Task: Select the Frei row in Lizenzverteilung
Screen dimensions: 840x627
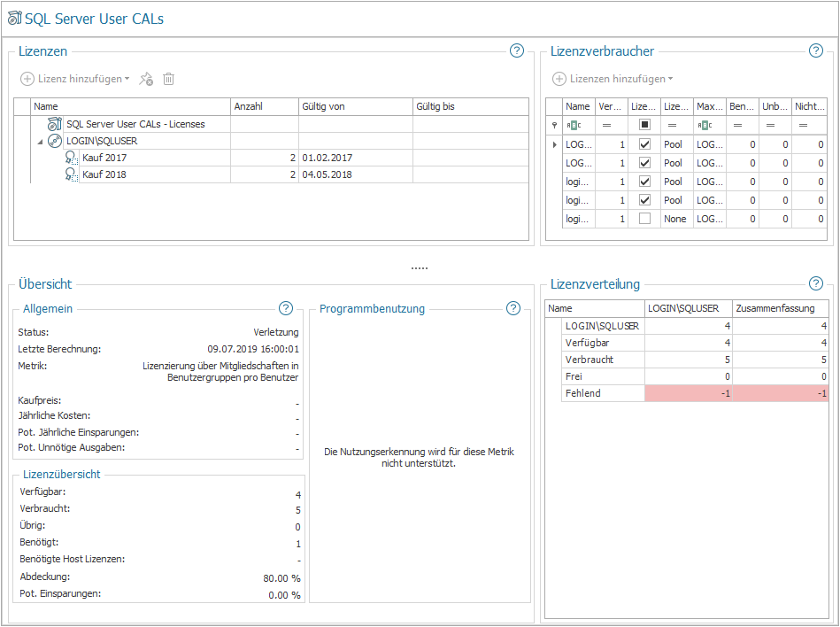Action: tap(695, 376)
